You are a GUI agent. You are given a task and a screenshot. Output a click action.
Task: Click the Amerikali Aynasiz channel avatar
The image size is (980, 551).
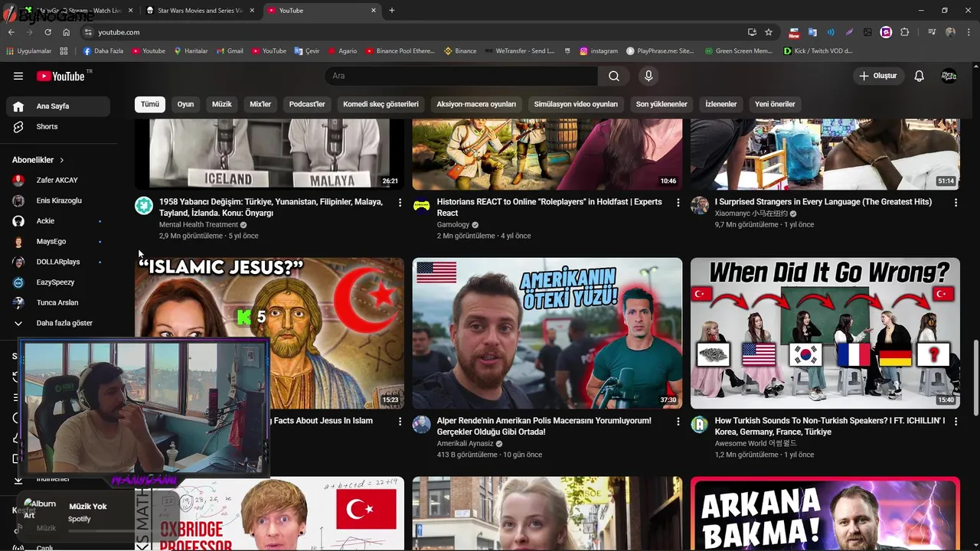pos(422,425)
